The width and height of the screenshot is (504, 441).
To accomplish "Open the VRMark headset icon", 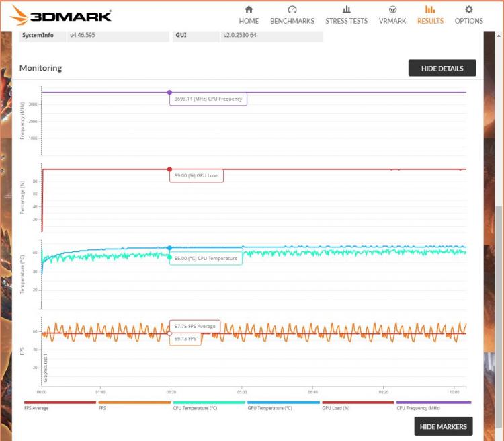I will point(392,9).
